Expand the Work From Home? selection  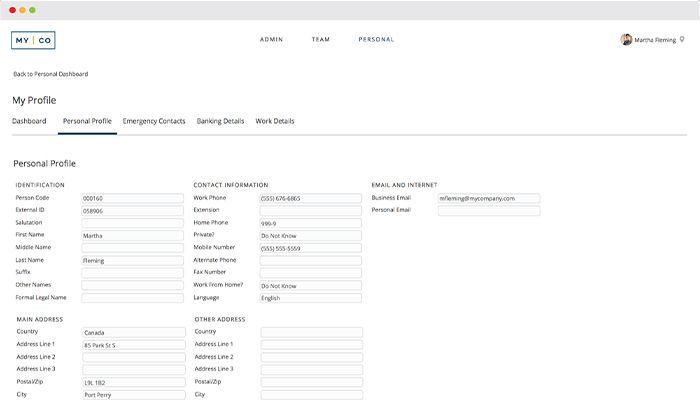[310, 286]
